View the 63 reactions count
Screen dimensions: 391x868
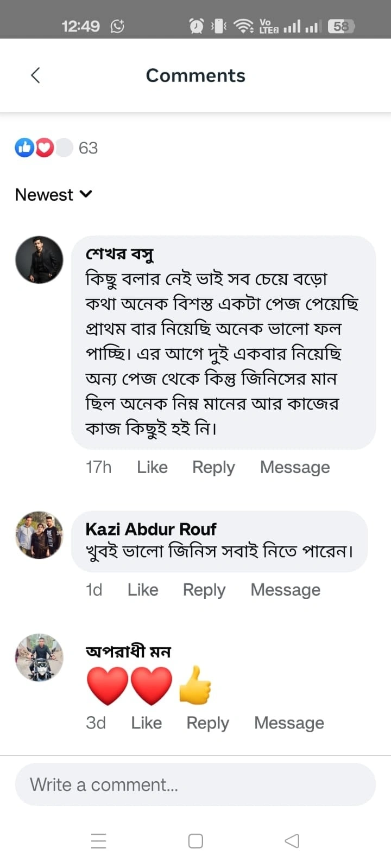pos(88,148)
